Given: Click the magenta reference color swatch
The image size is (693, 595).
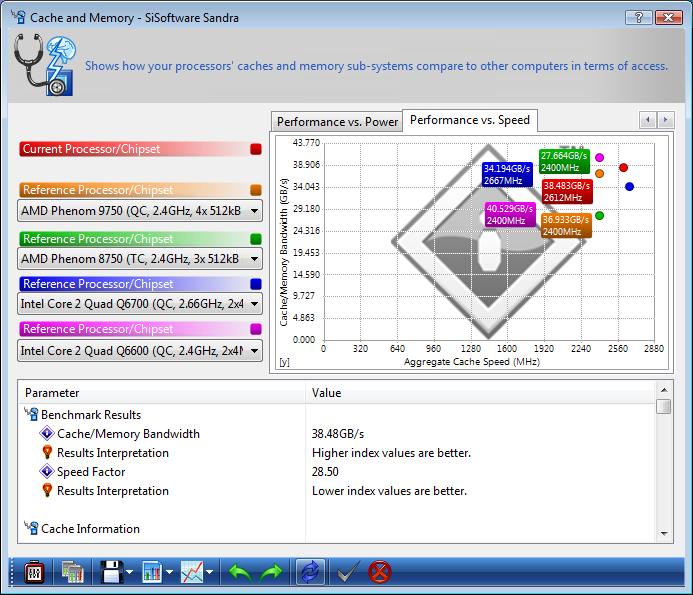Looking at the screenshot, I should [x=256, y=329].
